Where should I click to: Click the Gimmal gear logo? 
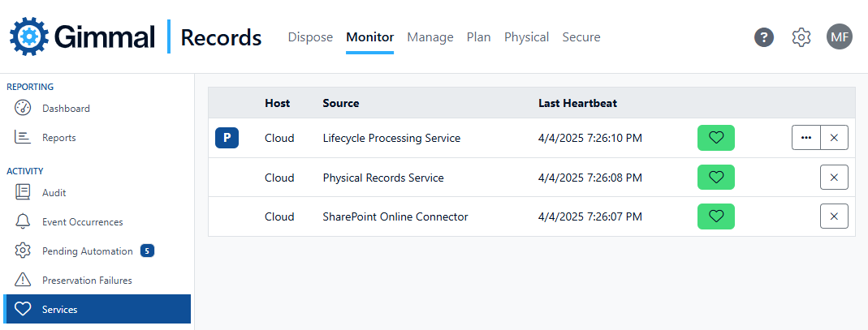(x=30, y=36)
